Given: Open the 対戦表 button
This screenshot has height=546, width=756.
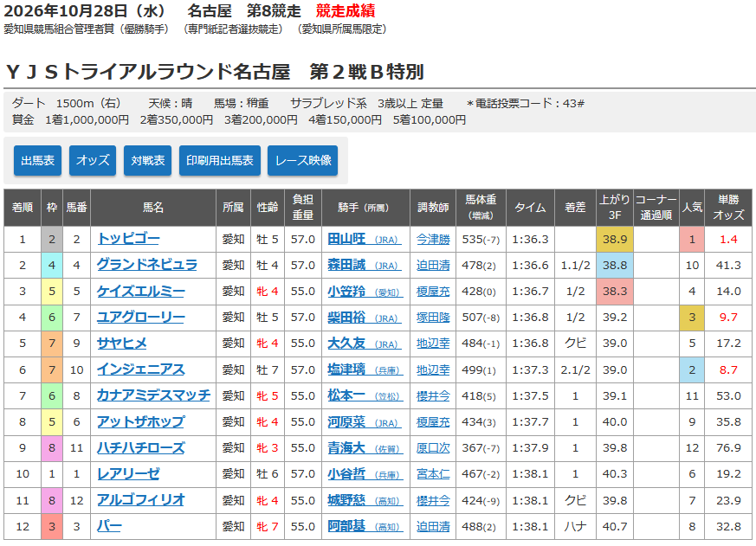Looking at the screenshot, I should click(147, 160).
